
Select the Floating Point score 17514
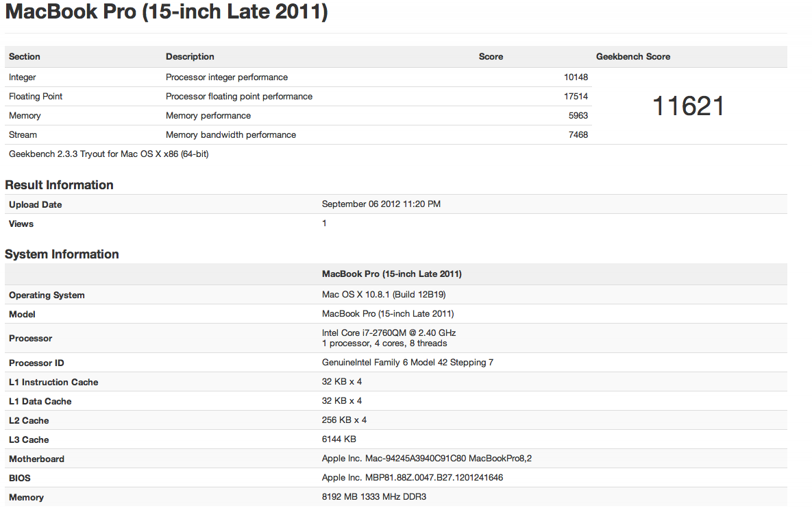click(x=576, y=97)
